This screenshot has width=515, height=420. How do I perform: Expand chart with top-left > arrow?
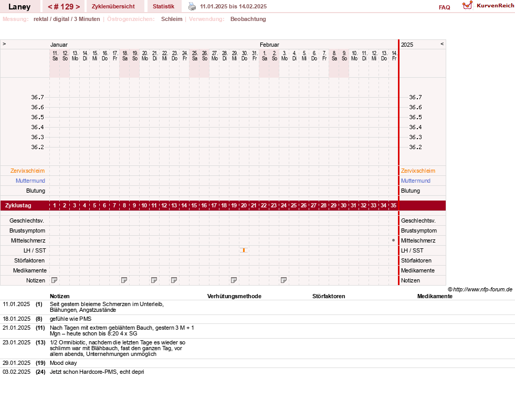4,44
